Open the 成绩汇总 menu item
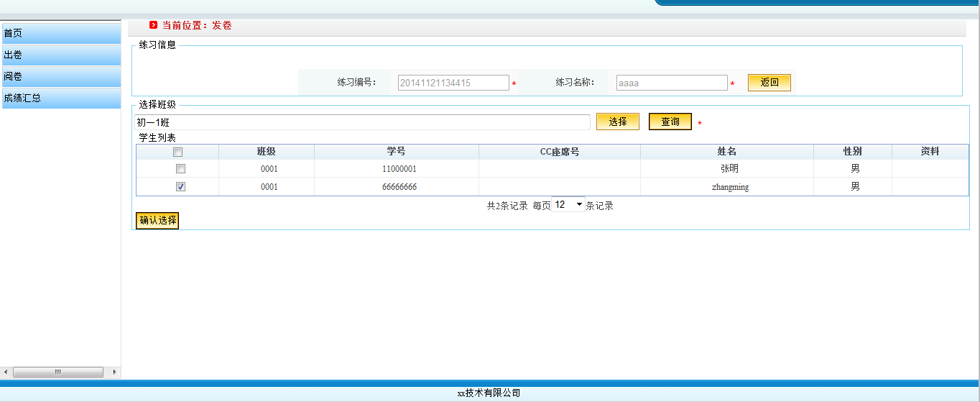The width and height of the screenshot is (980, 402). (x=61, y=98)
